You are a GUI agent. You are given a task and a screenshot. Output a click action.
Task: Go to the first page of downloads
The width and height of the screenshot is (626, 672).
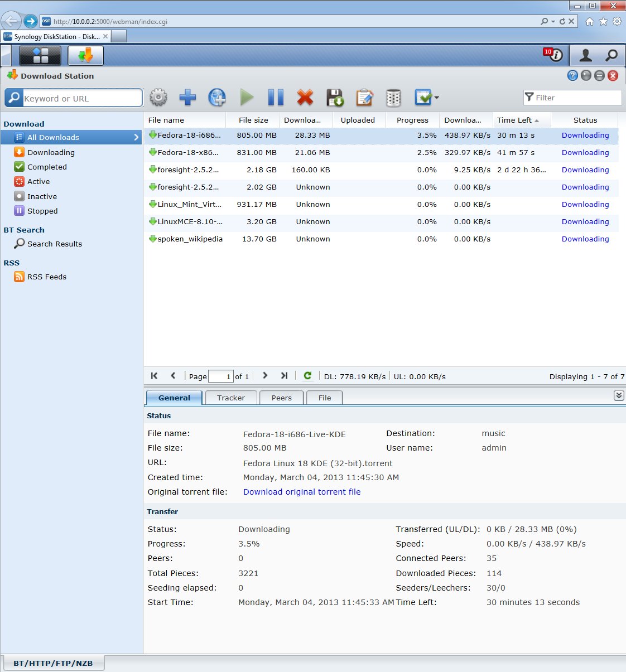(x=154, y=376)
